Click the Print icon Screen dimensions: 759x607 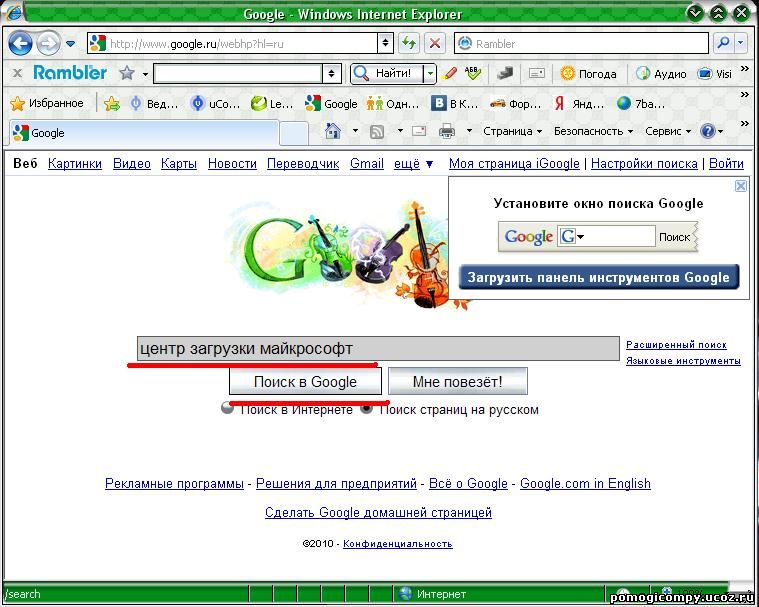click(x=446, y=131)
